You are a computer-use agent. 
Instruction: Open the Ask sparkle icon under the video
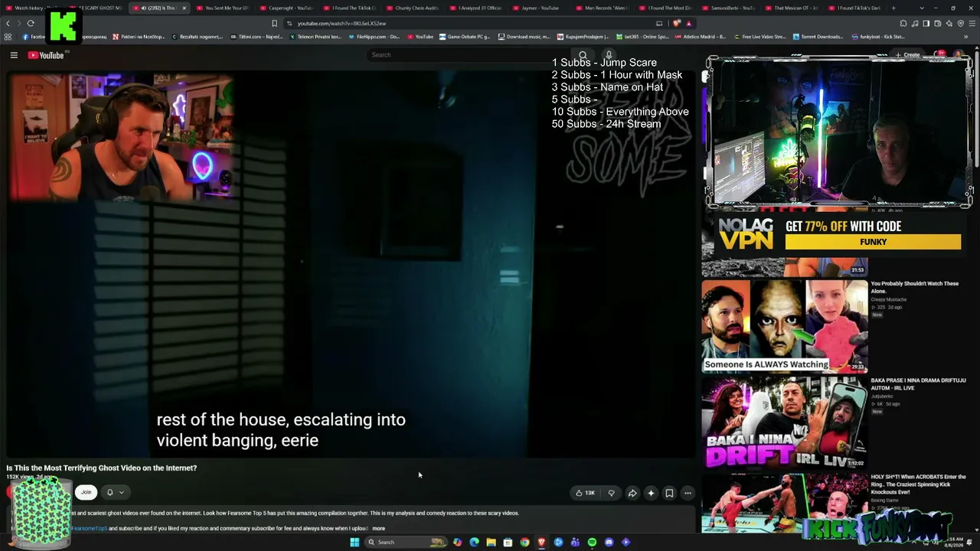coord(651,493)
